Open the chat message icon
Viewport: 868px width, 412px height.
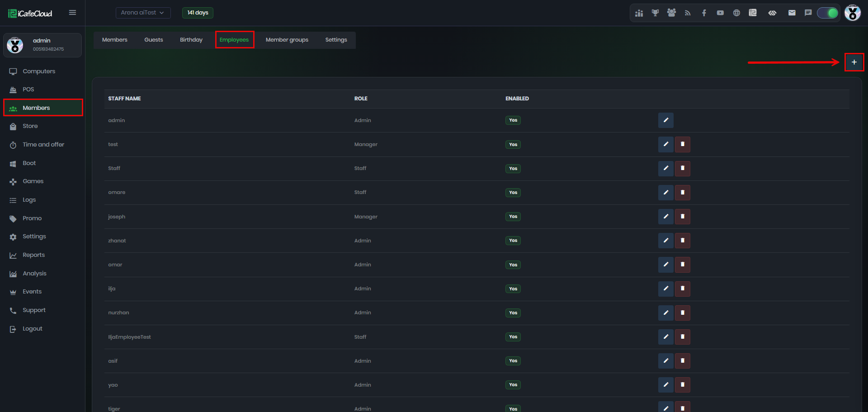pyautogui.click(x=808, y=13)
